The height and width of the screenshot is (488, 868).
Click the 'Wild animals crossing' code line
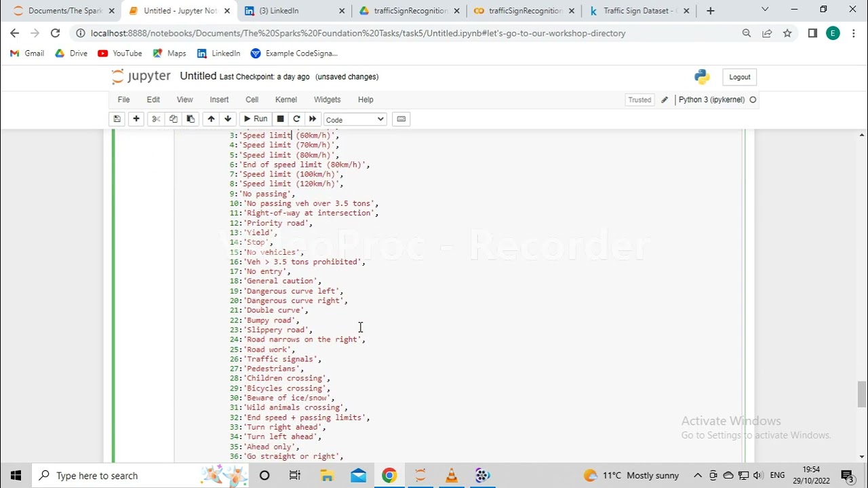tap(288, 408)
